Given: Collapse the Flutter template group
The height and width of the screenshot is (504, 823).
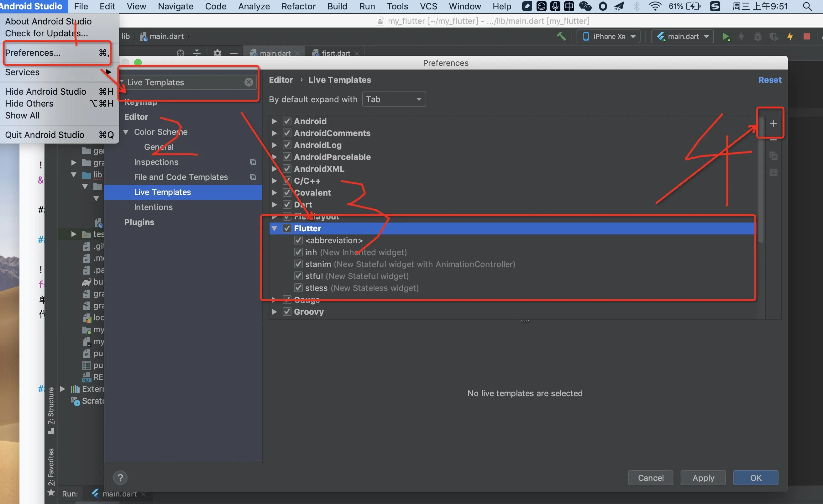Looking at the screenshot, I should click(274, 228).
